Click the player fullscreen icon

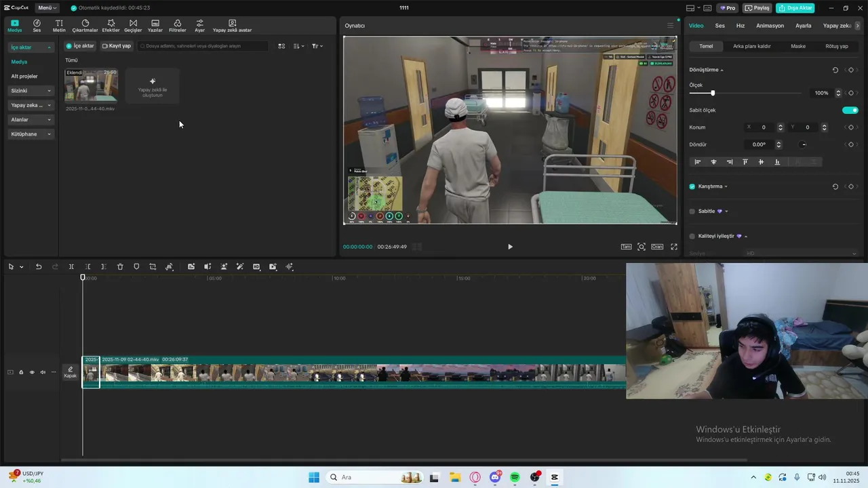(x=674, y=247)
